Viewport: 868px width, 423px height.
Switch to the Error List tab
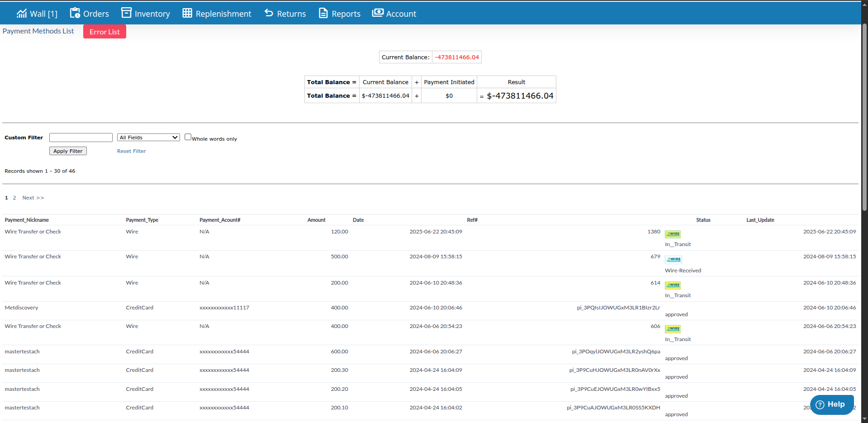[104, 31]
